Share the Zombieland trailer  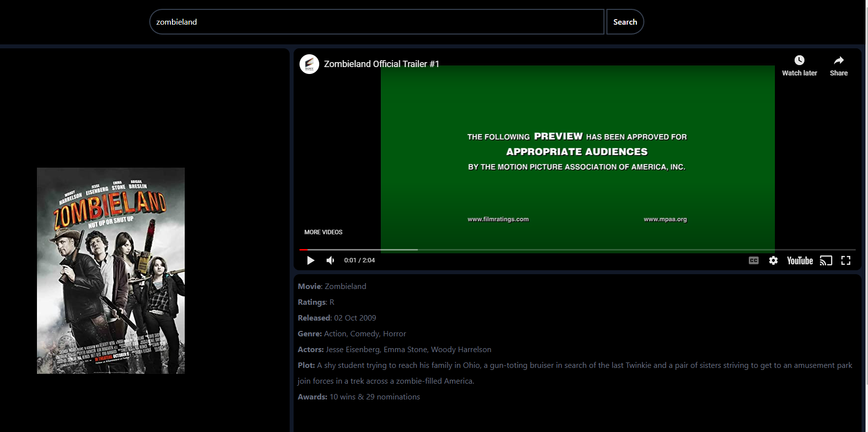[838, 66]
